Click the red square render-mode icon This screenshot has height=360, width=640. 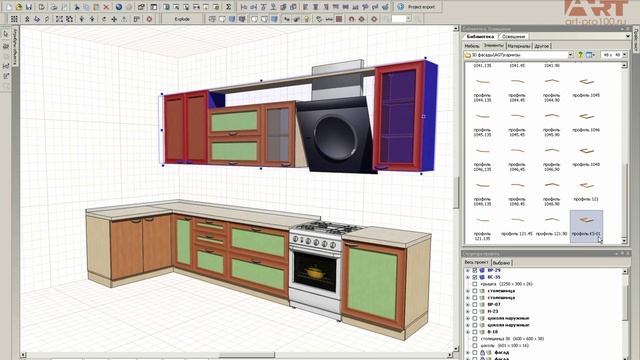coord(339,19)
